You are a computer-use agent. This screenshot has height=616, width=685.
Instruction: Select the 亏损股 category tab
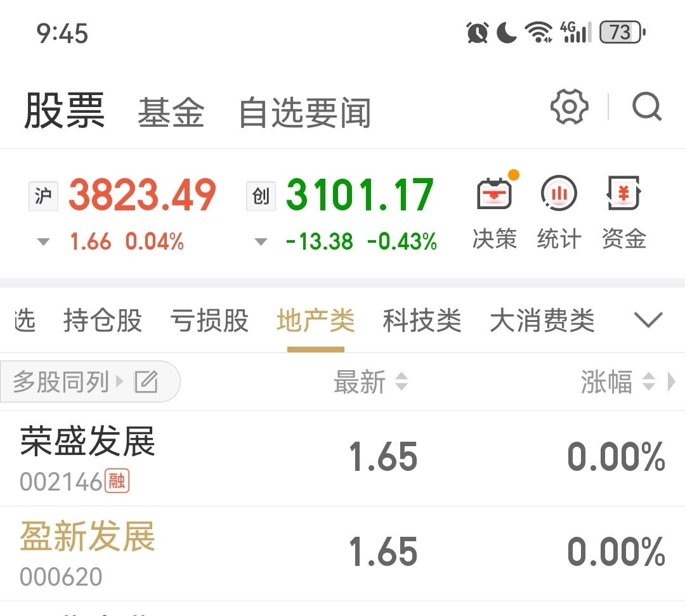coord(209,321)
